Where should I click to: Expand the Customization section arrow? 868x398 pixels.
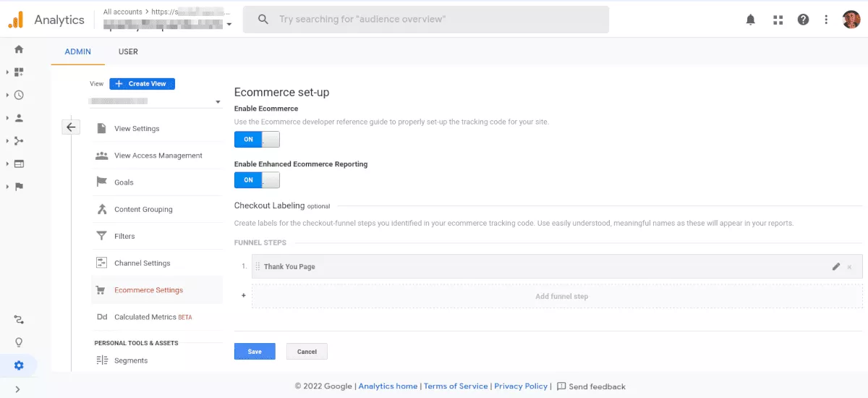click(7, 72)
